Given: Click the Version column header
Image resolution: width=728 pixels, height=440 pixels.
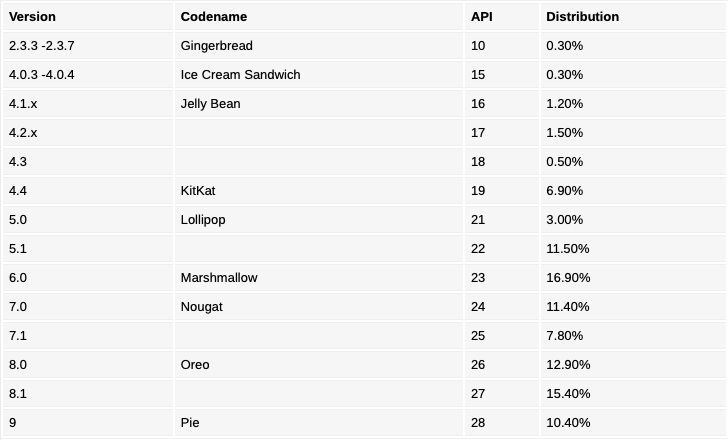Looking at the screenshot, I should [x=32, y=17].
